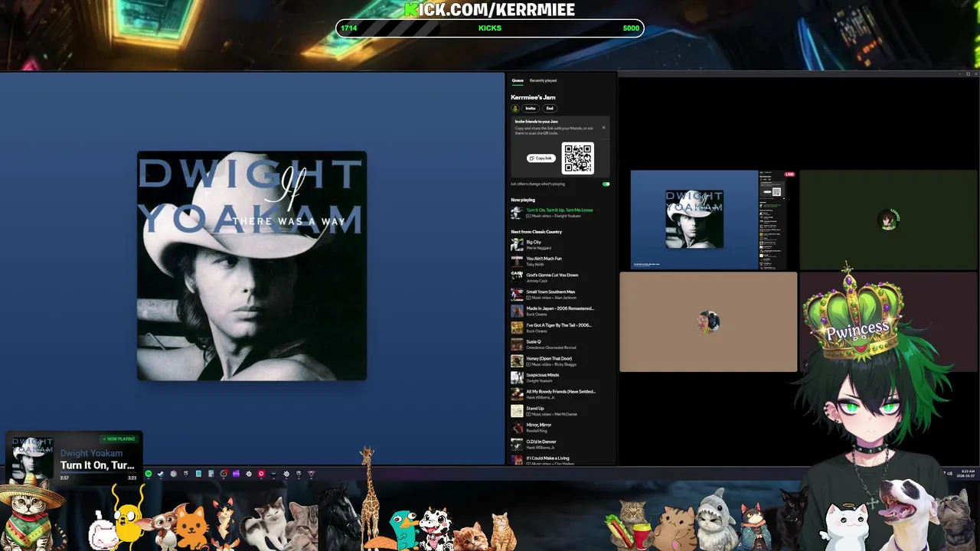End the Jam session with End button
Image resolution: width=980 pixels, height=551 pixels.
pyautogui.click(x=550, y=109)
